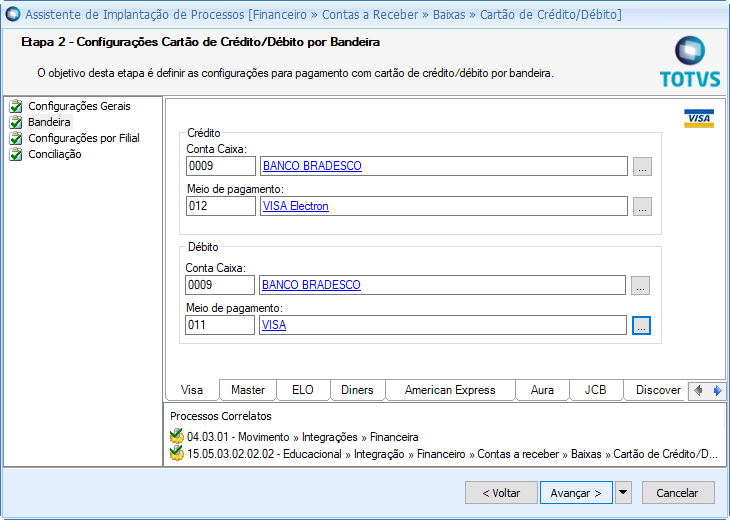The width and height of the screenshot is (730, 520).
Task: Click checkmark icon beside Configurações por Filial
Action: [x=16, y=138]
